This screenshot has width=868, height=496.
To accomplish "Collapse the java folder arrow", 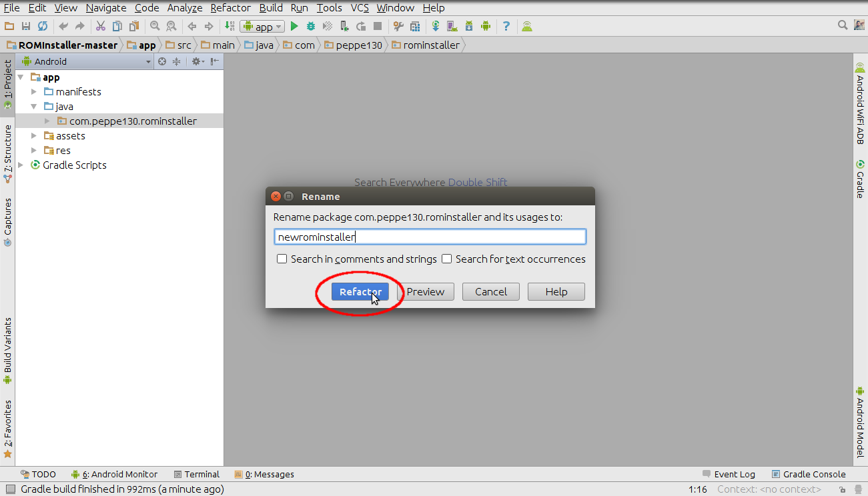I will [x=34, y=106].
